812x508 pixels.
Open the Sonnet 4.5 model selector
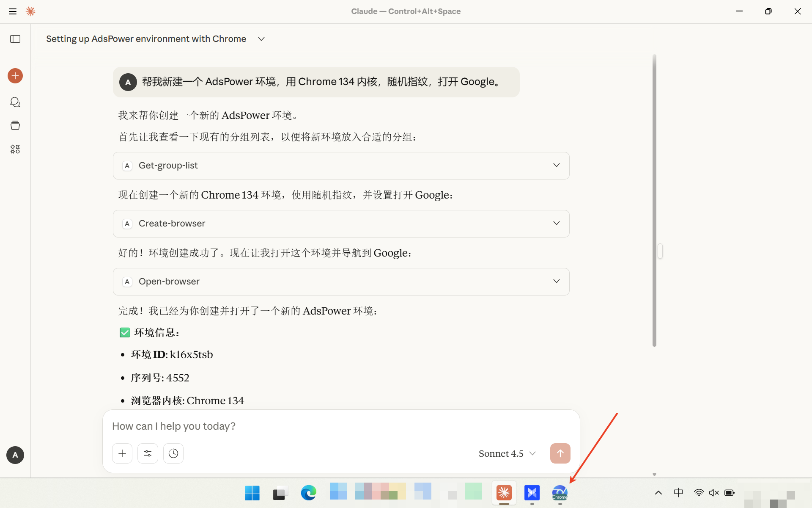click(507, 453)
